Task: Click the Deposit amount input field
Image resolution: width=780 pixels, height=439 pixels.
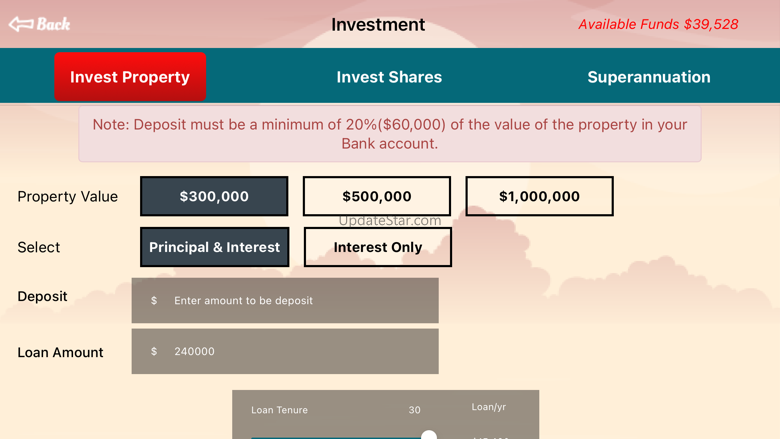Action: click(x=285, y=300)
